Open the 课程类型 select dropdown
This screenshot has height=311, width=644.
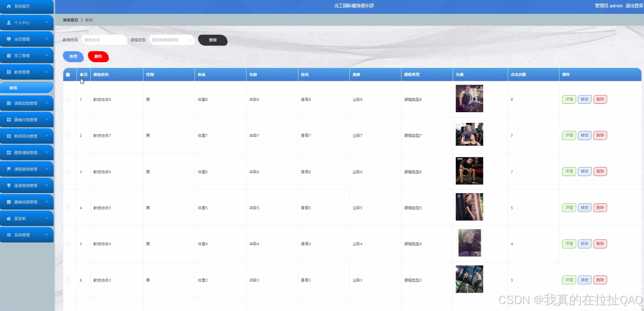point(172,40)
